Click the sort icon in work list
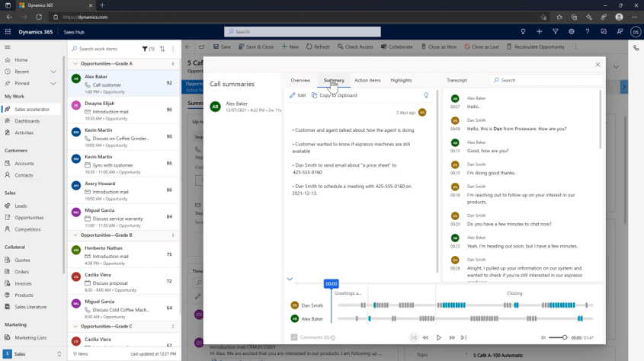The width and height of the screenshot is (644, 361). coord(162,49)
